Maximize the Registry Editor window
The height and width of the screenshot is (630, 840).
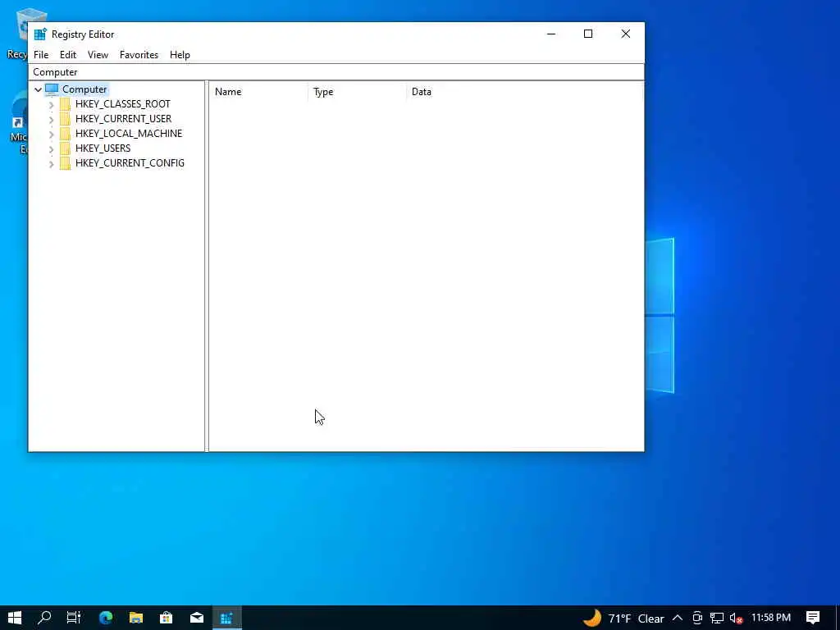588,34
